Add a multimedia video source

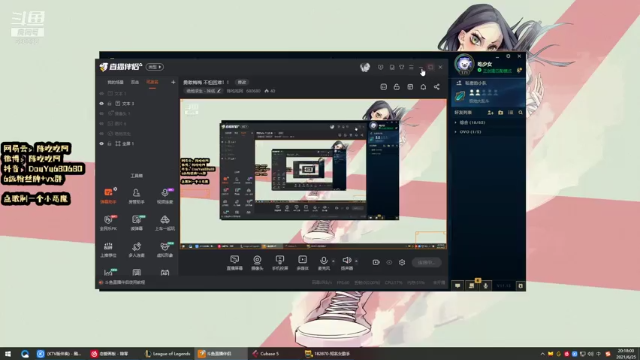(302, 262)
